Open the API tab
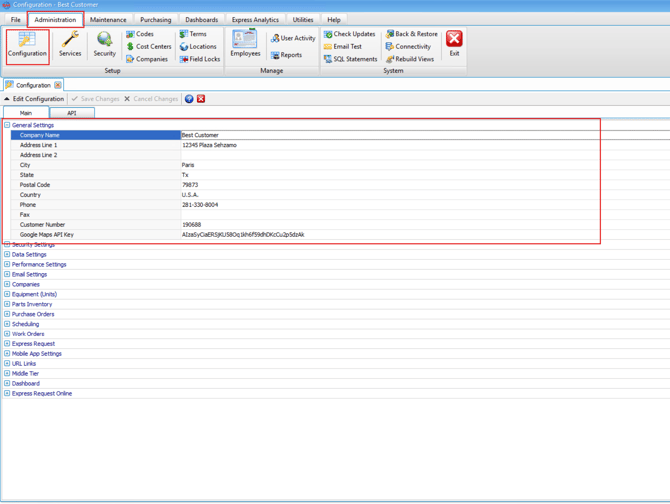 (x=71, y=113)
